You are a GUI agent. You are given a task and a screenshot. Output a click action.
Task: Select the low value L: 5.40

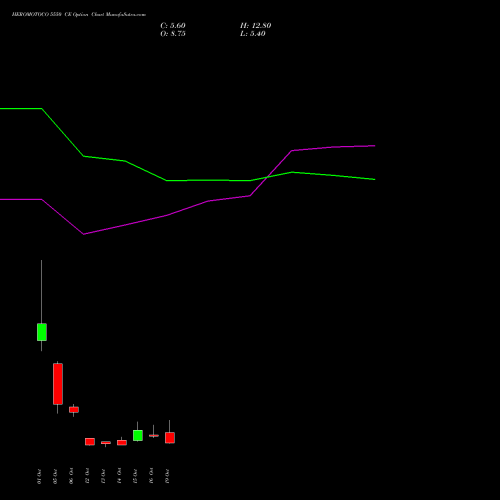[x=253, y=34]
